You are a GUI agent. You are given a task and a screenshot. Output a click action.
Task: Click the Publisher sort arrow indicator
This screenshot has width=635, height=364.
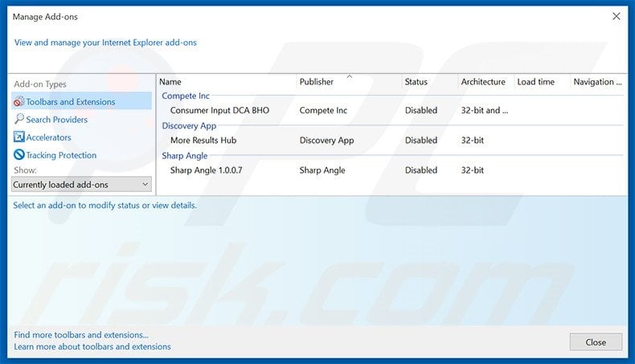(349, 76)
